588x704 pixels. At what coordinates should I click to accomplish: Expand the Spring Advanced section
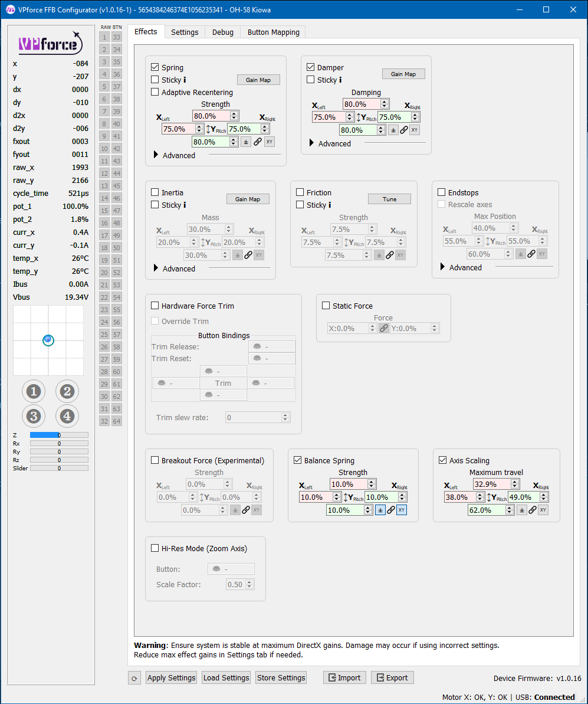coord(156,155)
